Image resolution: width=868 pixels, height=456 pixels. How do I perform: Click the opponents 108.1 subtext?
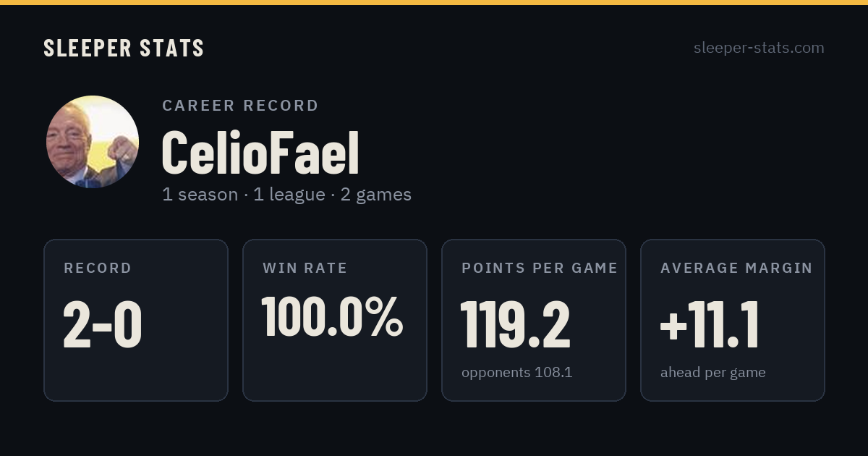[517, 373]
